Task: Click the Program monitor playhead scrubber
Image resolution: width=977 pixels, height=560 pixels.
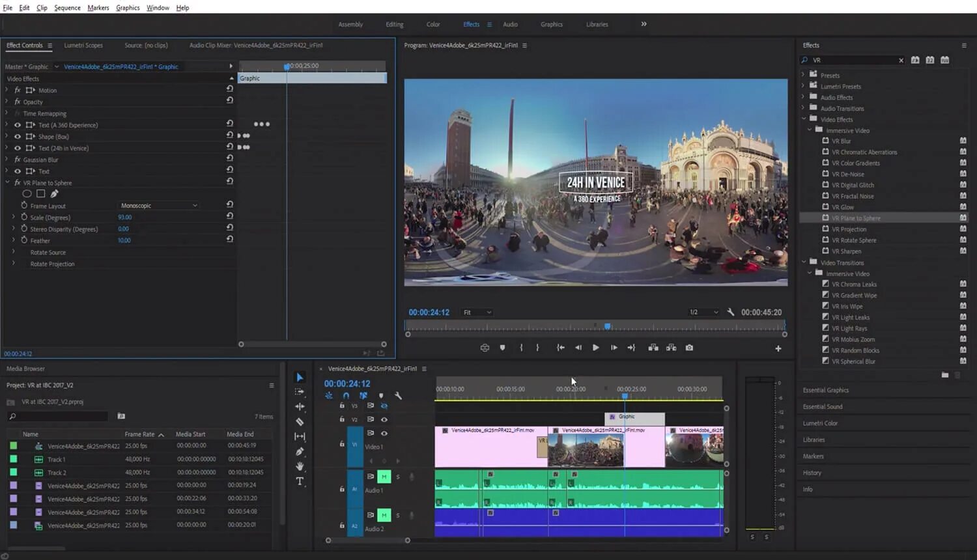Action: click(x=607, y=326)
